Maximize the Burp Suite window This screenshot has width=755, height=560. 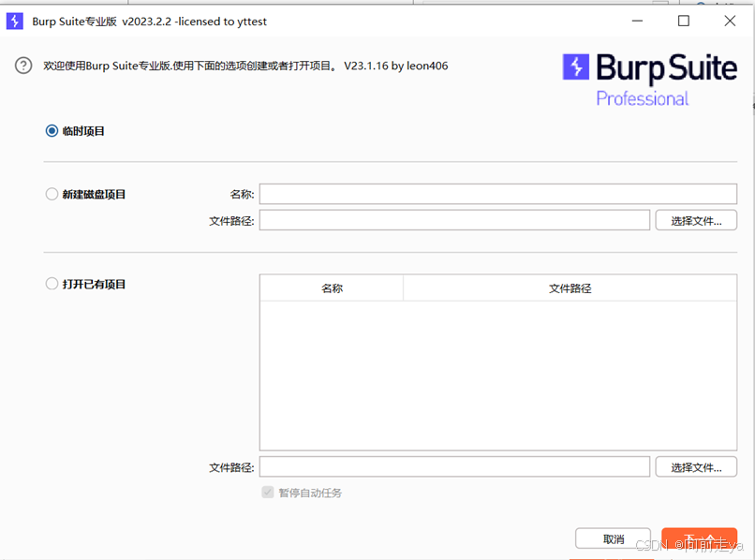point(683,22)
